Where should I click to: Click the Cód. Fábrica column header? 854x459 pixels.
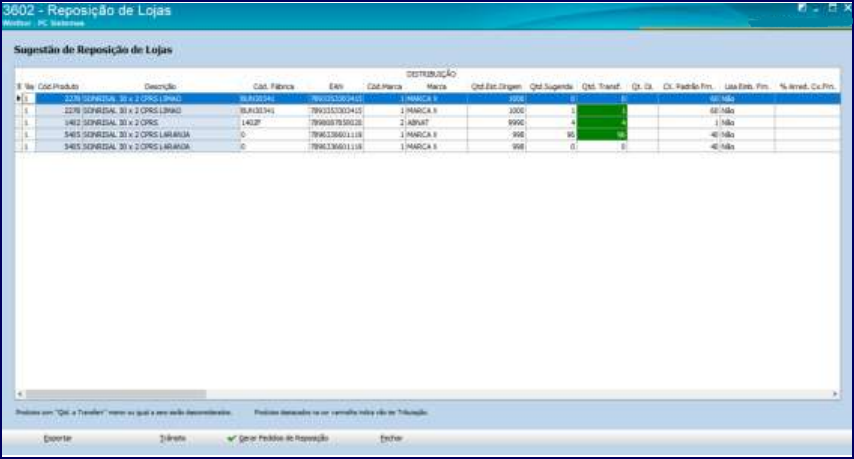(x=273, y=87)
